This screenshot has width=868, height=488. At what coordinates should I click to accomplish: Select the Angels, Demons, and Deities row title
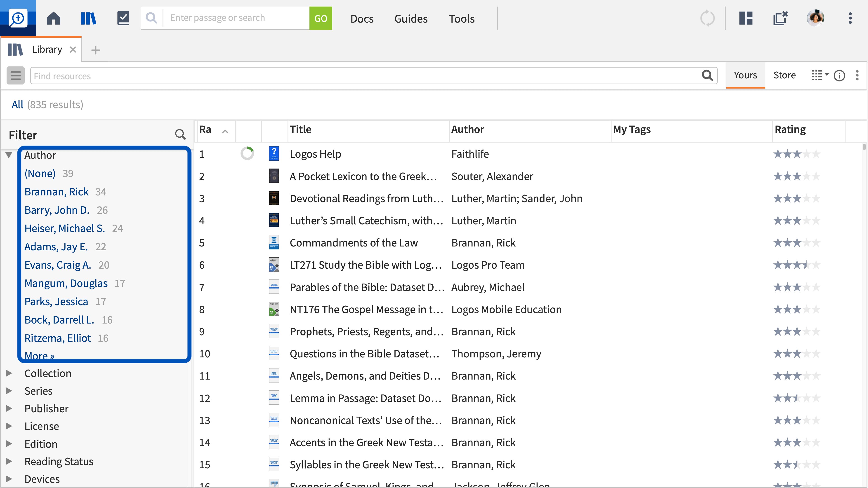point(365,376)
